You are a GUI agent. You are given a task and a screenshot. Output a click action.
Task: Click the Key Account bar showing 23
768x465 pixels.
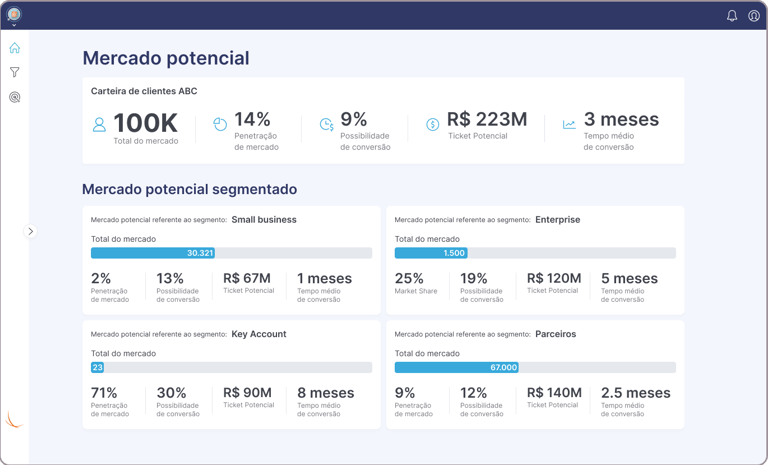(x=231, y=367)
